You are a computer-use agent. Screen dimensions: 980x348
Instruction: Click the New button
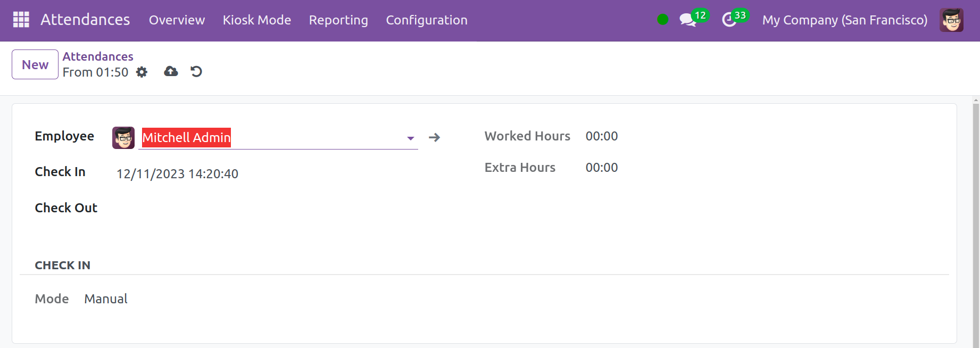coord(35,64)
